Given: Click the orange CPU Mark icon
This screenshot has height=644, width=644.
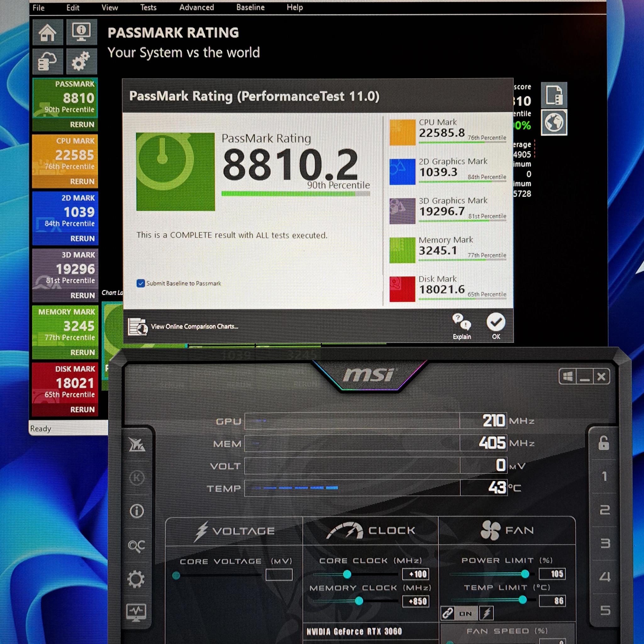Looking at the screenshot, I should click(x=402, y=132).
